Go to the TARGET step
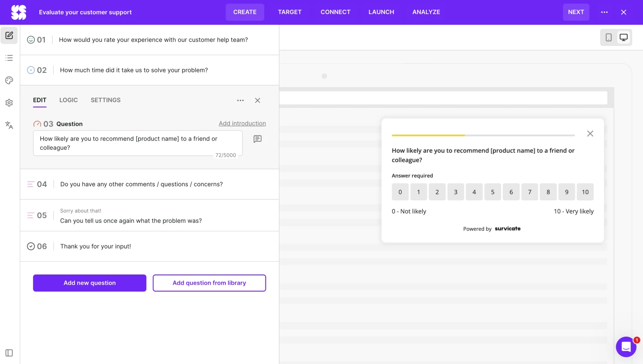643x364 pixels. pos(290,12)
